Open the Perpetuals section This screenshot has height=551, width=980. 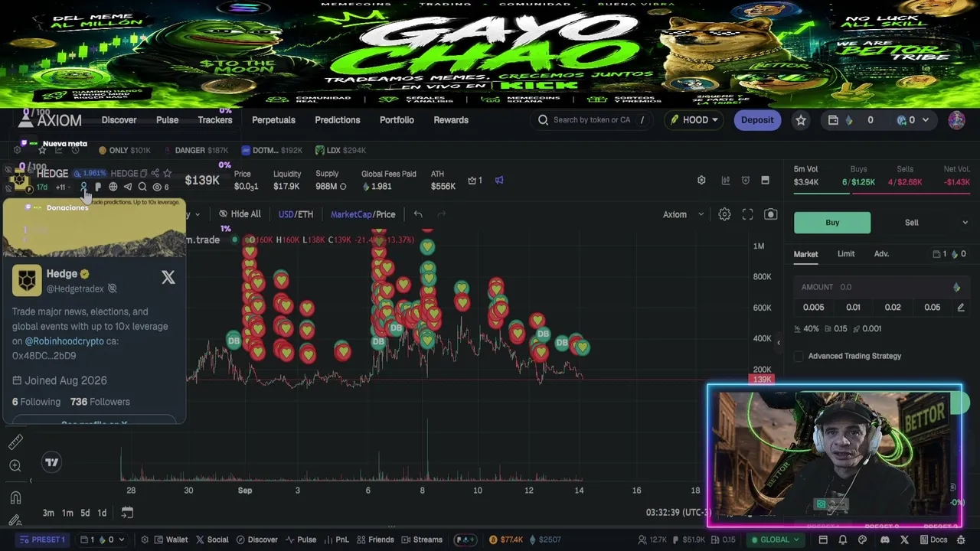(x=273, y=120)
